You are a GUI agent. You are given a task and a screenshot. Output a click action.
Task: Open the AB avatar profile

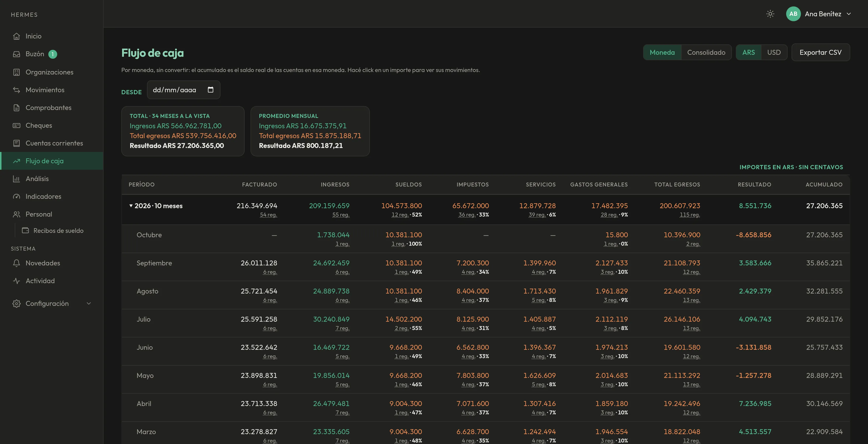(793, 14)
